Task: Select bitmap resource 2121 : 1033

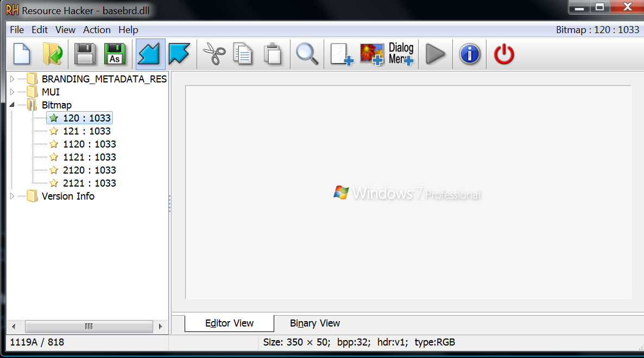Action: (90, 183)
